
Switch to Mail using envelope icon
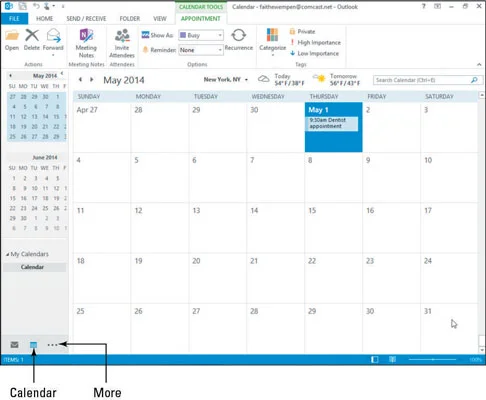point(14,345)
